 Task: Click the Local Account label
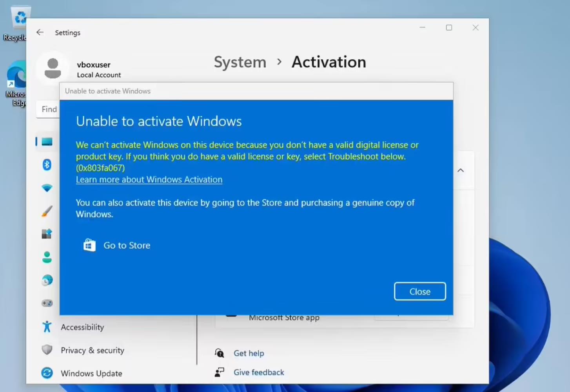click(x=99, y=75)
